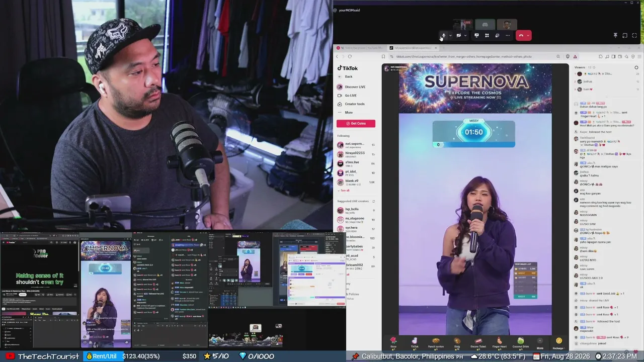Expand More gifts in the gift bar
This screenshot has width=644, height=362.
(x=540, y=343)
